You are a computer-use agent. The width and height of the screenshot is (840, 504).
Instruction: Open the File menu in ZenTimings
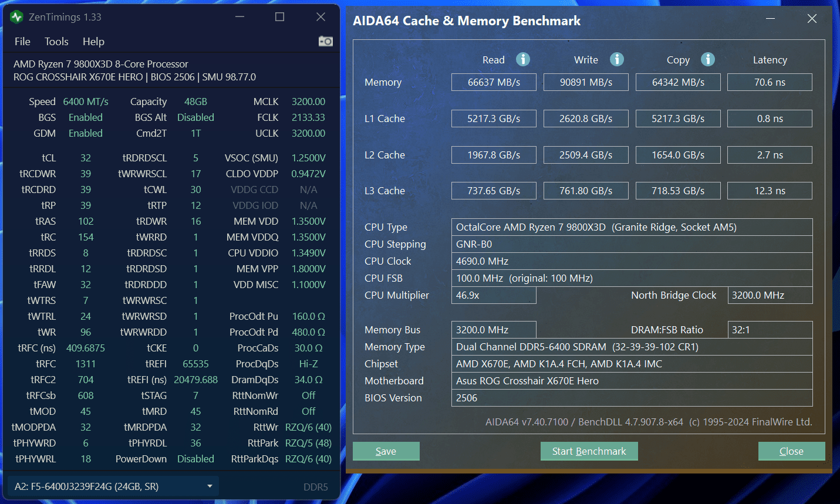22,42
